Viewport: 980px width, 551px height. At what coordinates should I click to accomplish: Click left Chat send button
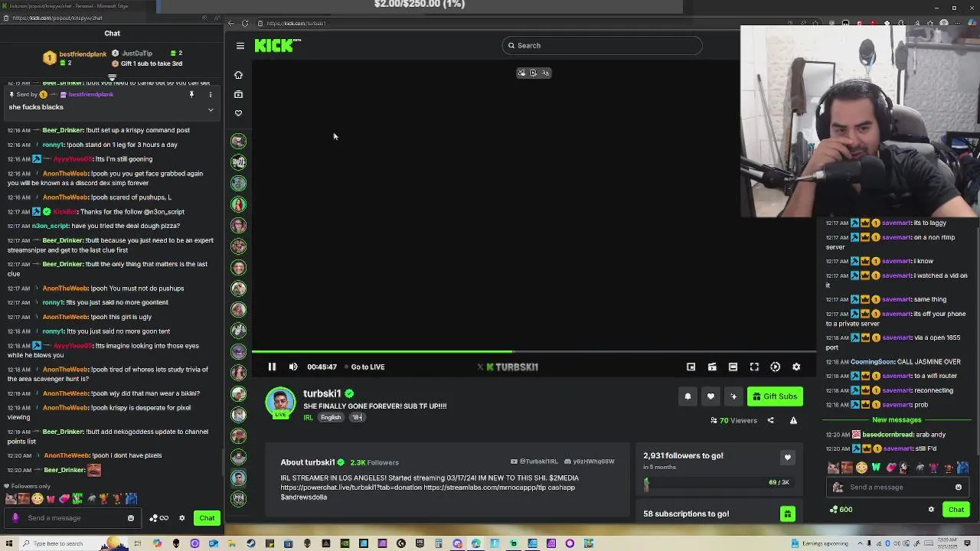click(x=207, y=518)
